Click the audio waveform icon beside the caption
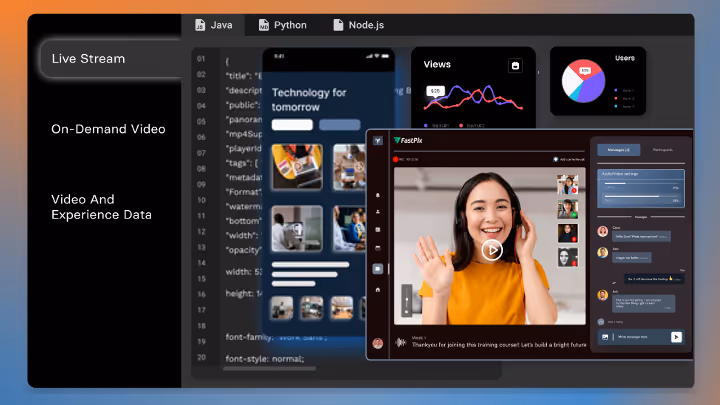The image size is (720, 405). (401, 342)
